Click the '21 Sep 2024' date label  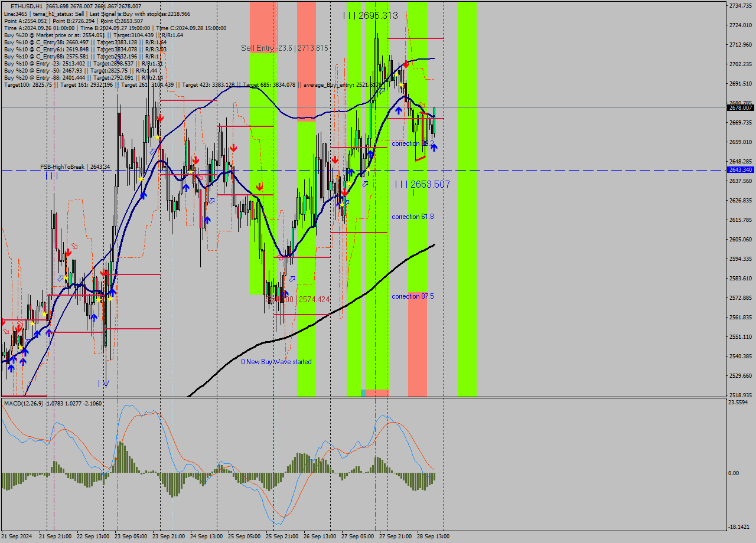tap(18, 537)
